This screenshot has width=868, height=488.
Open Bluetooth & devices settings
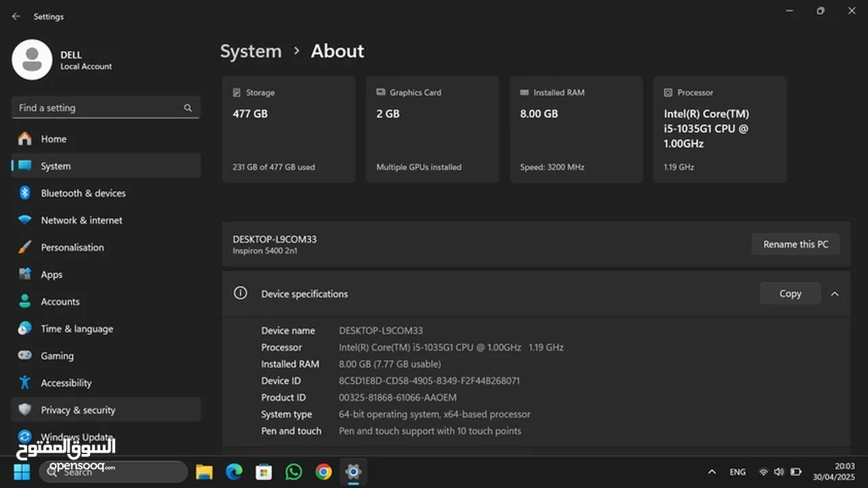(x=106, y=193)
